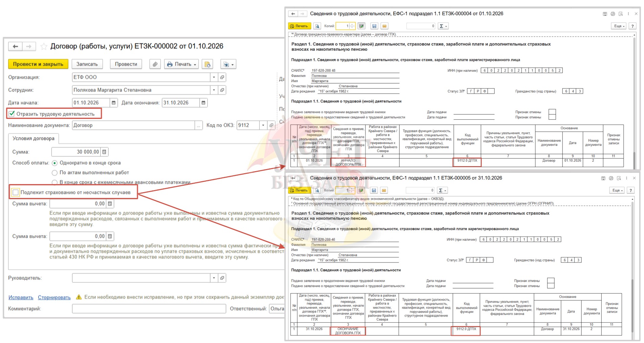Click the help '?' button in ЕТЗК-000004 report
The image size is (644, 343).
(632, 26)
